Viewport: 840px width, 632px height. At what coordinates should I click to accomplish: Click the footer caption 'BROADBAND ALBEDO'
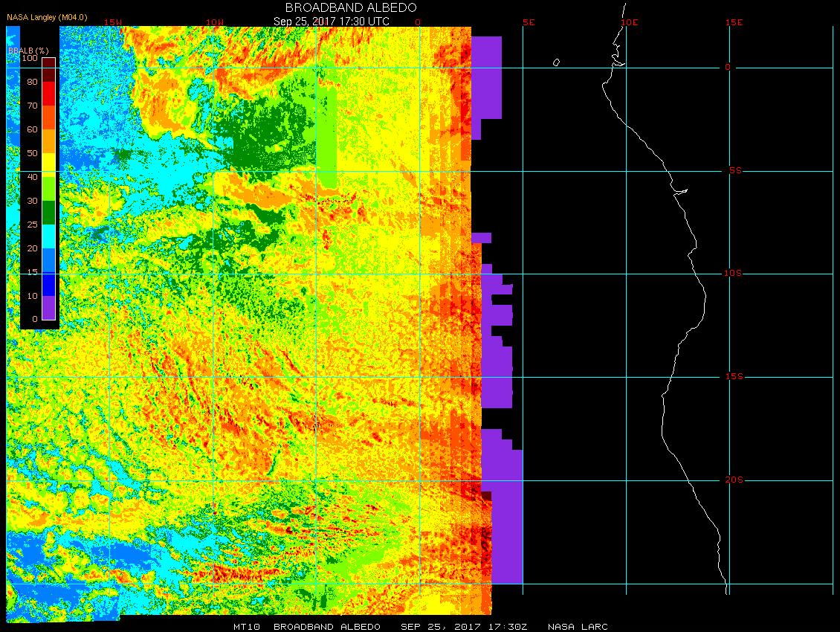point(327,627)
